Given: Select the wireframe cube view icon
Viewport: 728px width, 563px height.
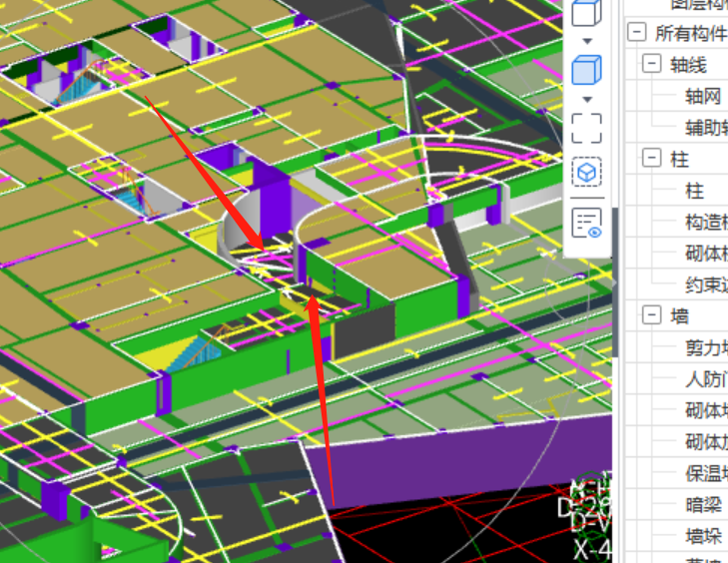Looking at the screenshot, I should click(x=586, y=13).
